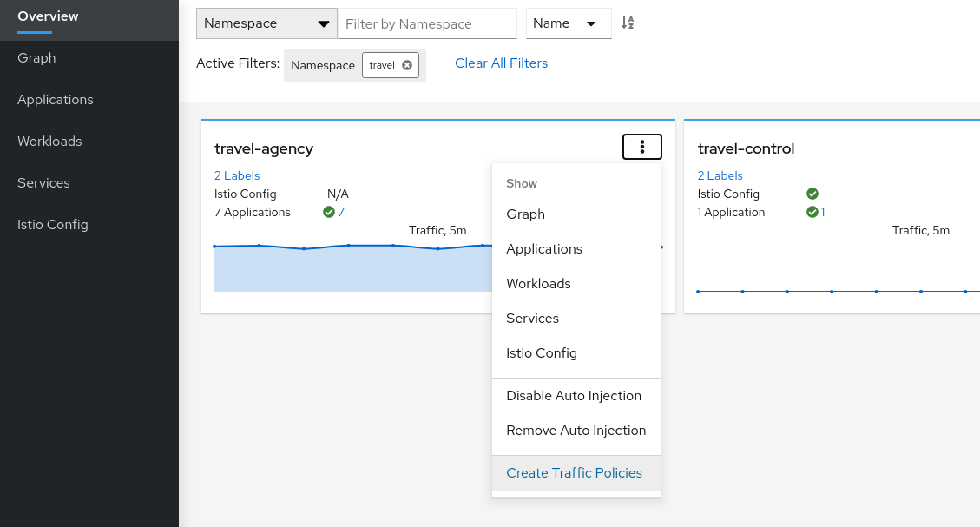Open the Namespace filter type dropdown
This screenshot has width=980, height=527.
[x=266, y=23]
